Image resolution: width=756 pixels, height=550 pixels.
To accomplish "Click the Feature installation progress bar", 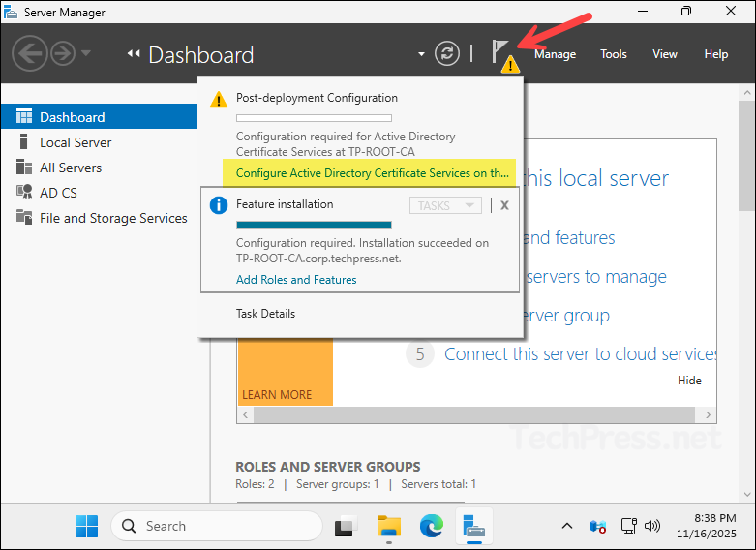I will pyautogui.click(x=314, y=225).
